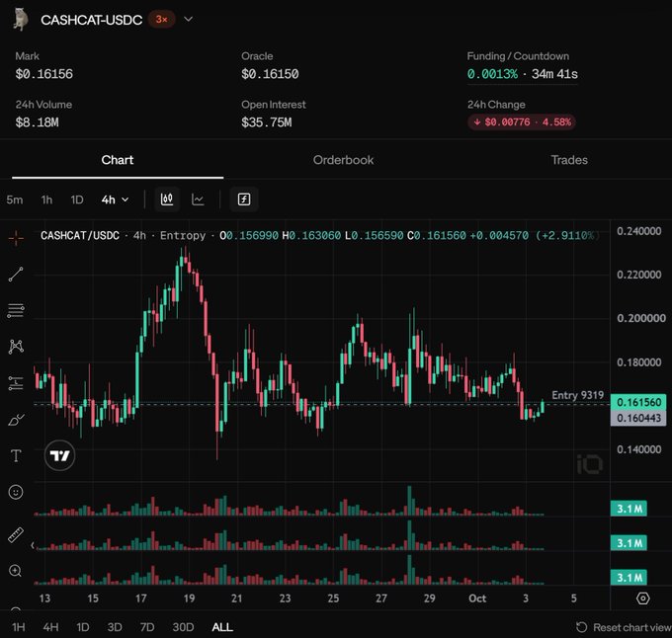Screen dimensions: 672x638
Task: Click the TradingView logo badge
Action: coord(59,455)
